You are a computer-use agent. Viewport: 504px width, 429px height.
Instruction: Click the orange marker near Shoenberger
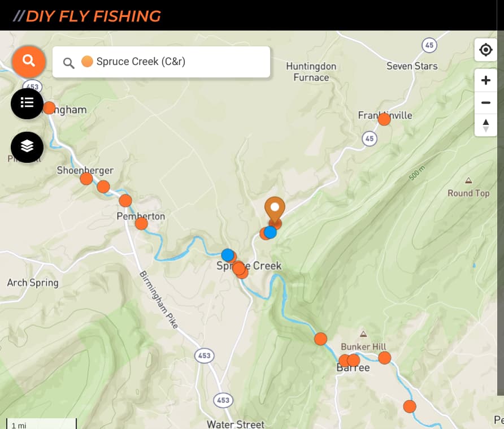pos(86,178)
